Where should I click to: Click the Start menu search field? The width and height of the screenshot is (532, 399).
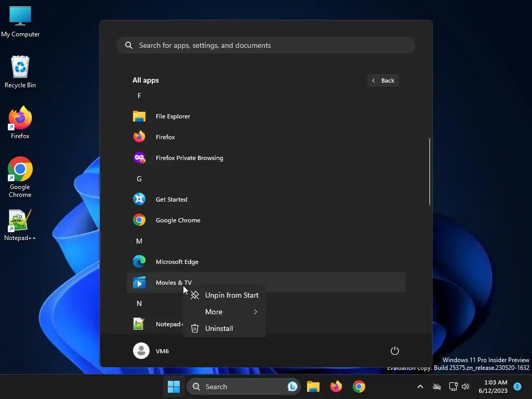pyautogui.click(x=265, y=45)
